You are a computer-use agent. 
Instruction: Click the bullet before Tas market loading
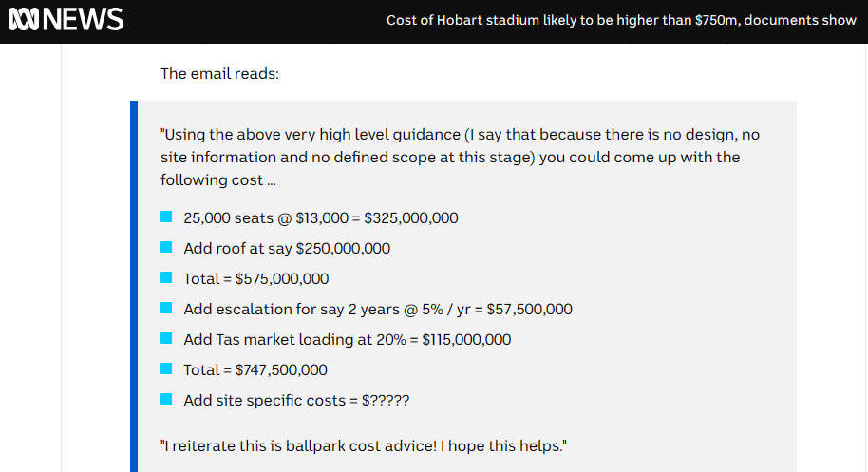pyautogui.click(x=166, y=339)
